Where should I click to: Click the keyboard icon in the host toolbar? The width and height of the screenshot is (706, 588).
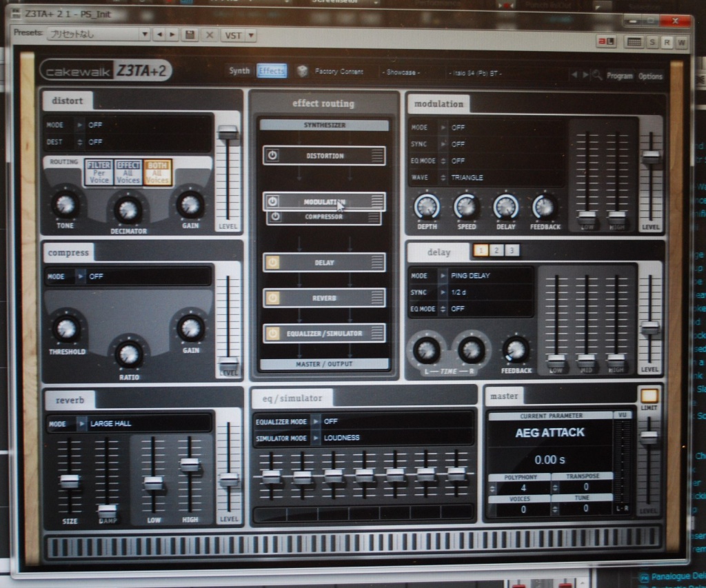pyautogui.click(x=634, y=42)
